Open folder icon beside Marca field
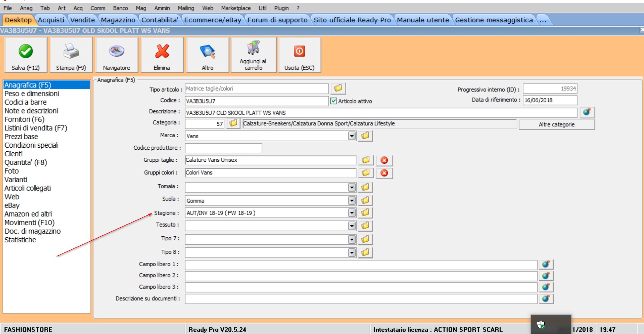The height and width of the screenshot is (334, 644). coord(365,136)
